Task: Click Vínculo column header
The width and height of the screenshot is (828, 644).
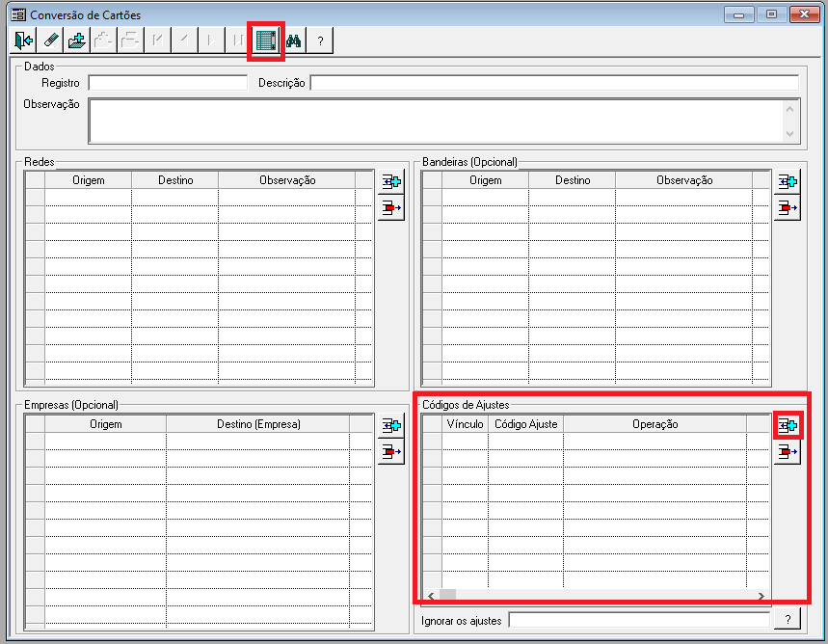Action: [465, 424]
